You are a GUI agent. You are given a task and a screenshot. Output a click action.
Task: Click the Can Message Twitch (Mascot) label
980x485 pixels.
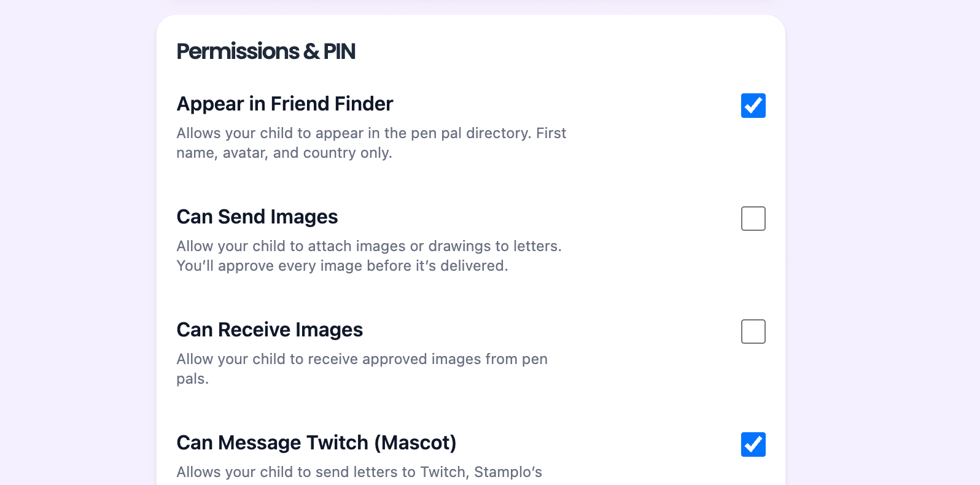316,443
